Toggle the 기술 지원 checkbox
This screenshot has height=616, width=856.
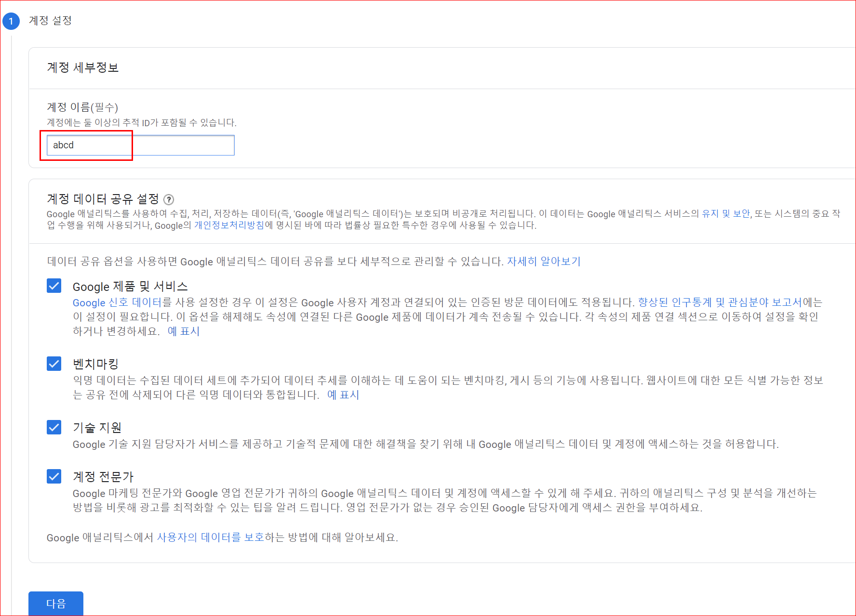(x=54, y=427)
